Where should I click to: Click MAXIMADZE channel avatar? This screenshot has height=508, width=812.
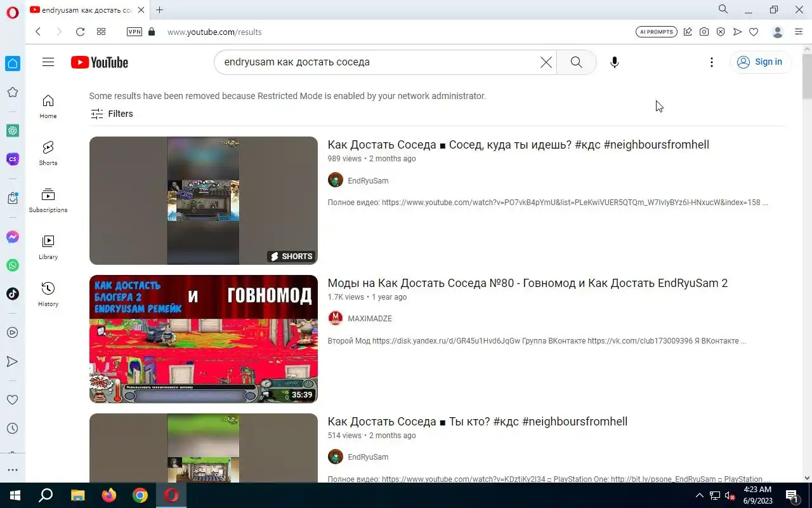point(336,318)
